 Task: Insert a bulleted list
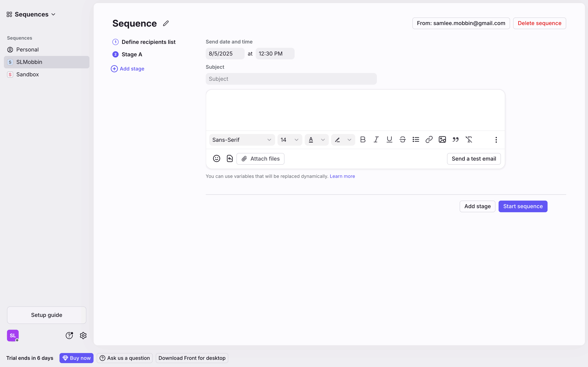tap(416, 140)
